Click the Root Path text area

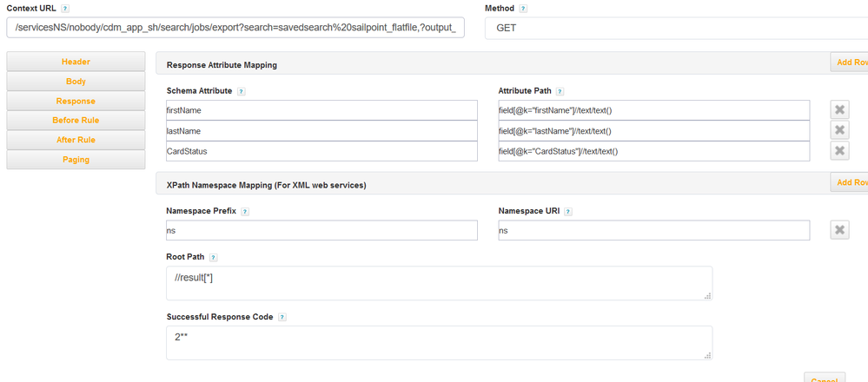439,283
